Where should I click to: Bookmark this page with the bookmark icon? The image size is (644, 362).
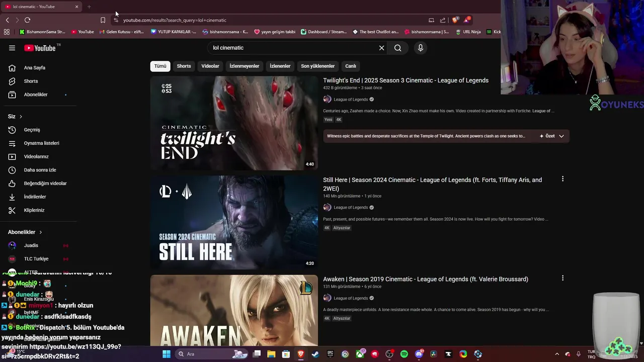pos(103,20)
